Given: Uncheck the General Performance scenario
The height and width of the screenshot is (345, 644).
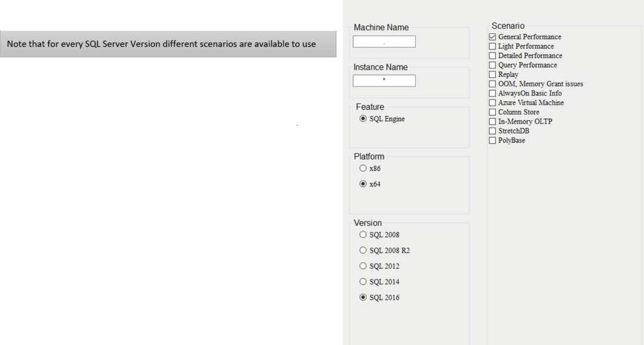Looking at the screenshot, I should click(493, 37).
